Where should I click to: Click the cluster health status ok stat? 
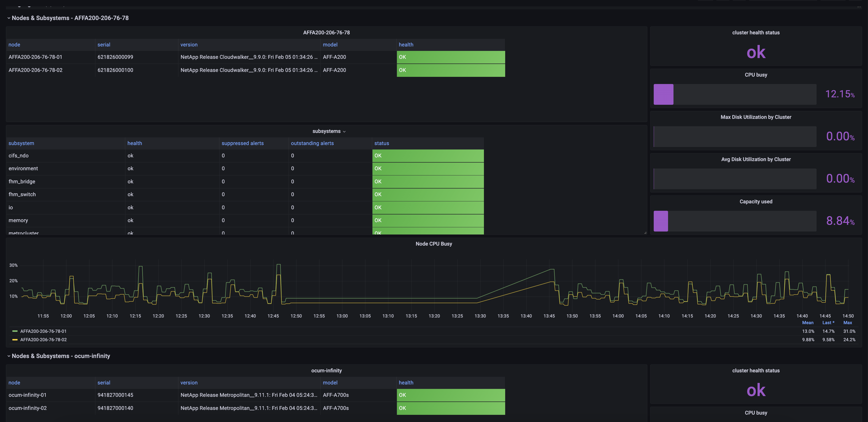point(756,52)
